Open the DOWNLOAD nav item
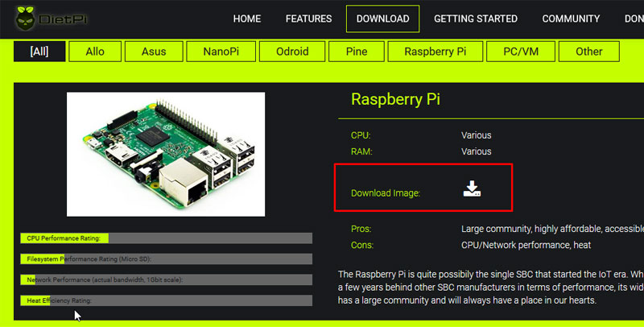This screenshot has width=644, height=327. point(383,19)
